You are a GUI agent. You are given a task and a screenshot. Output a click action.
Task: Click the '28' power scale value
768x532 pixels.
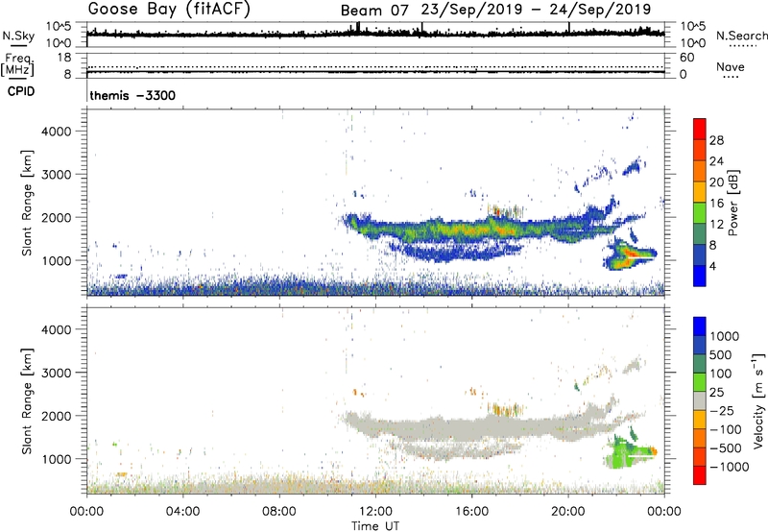(x=716, y=140)
